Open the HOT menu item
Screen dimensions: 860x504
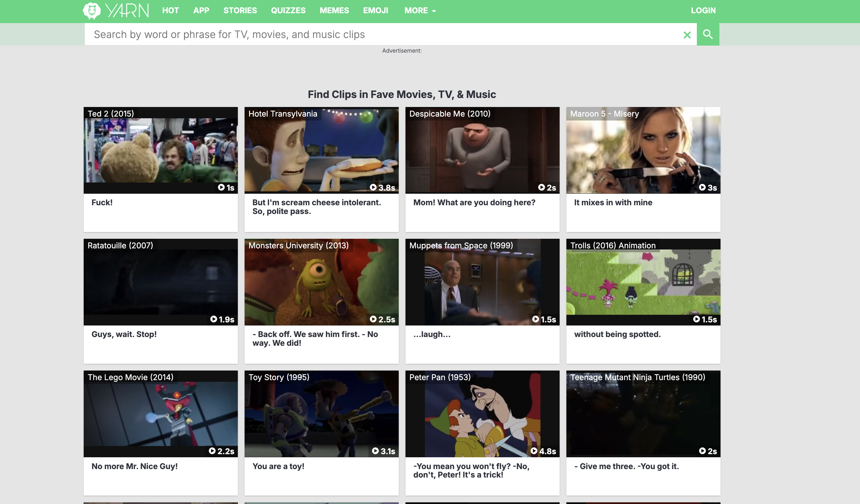pyautogui.click(x=170, y=11)
